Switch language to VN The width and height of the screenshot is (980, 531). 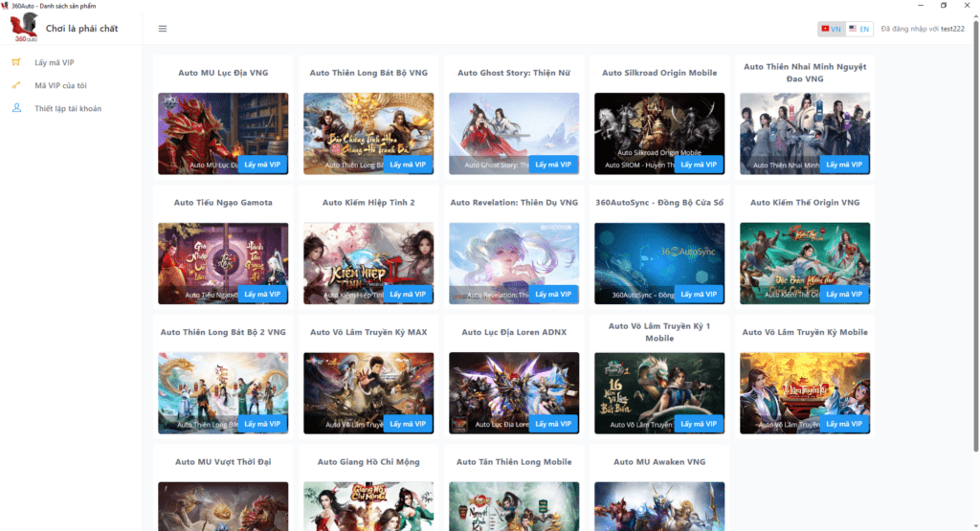click(x=832, y=29)
